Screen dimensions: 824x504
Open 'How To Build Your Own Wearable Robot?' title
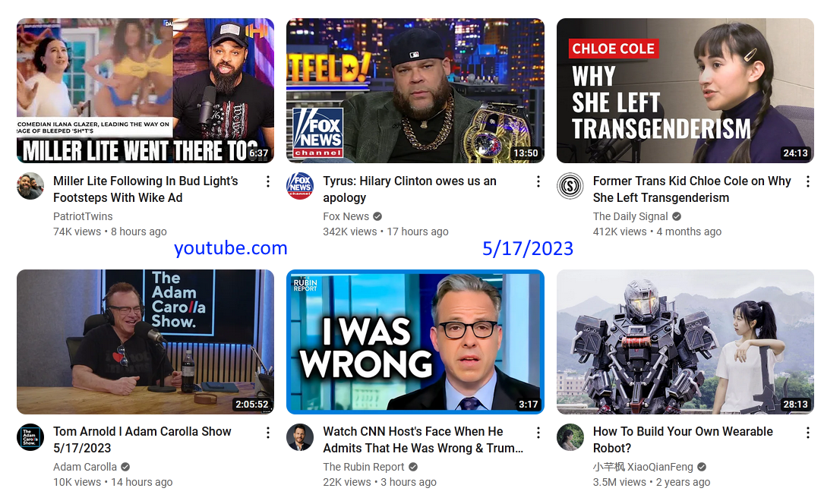[x=683, y=439]
